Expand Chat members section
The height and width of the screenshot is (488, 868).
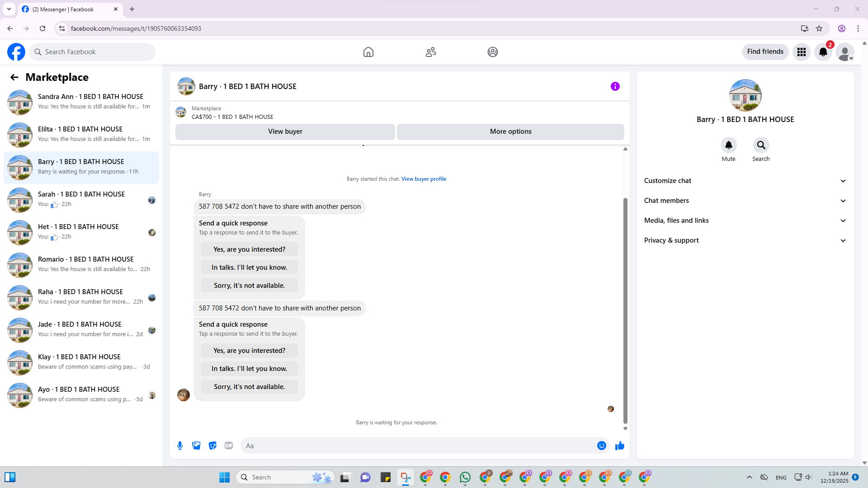pyautogui.click(x=745, y=201)
